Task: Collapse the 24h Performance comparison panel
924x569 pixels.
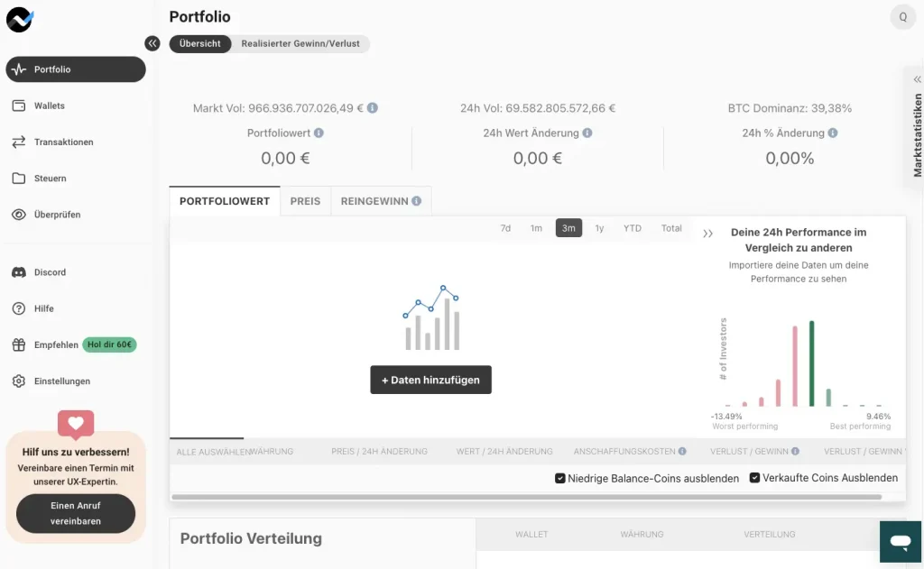Action: (707, 234)
